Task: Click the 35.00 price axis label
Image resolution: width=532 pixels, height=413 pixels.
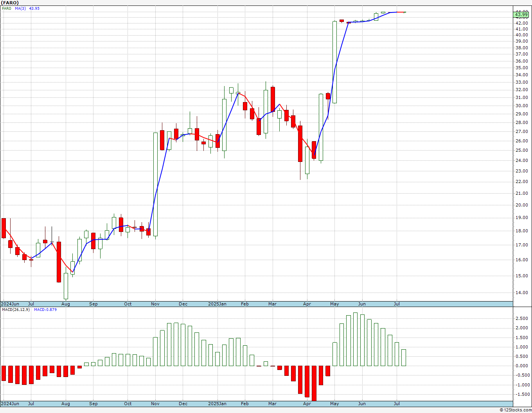Action: point(521,68)
